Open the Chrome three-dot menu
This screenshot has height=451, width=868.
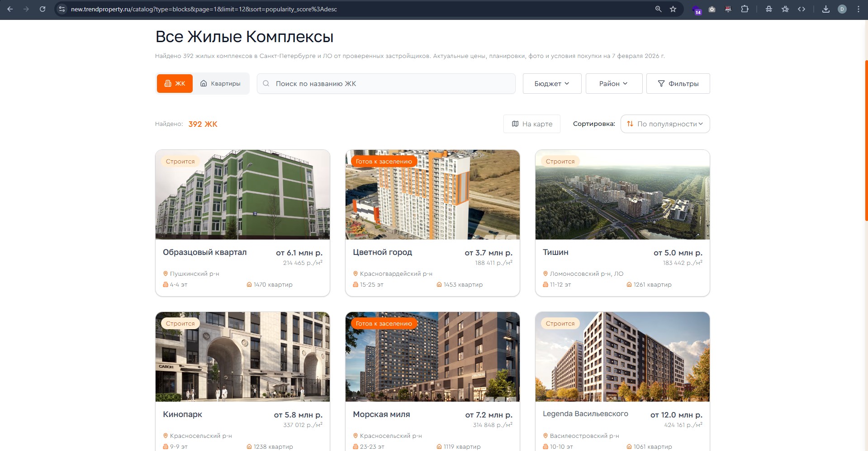pos(859,9)
